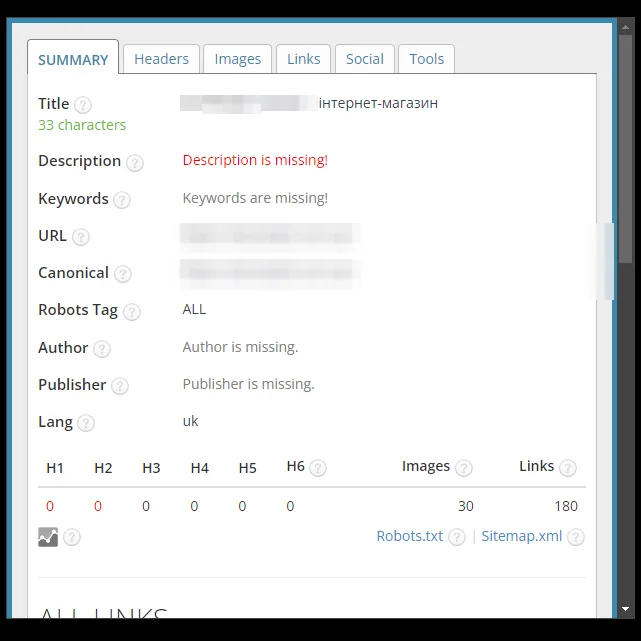Viewport: 641px width, 641px height.
Task: Click the help icon next to Author
Action: [102, 349]
